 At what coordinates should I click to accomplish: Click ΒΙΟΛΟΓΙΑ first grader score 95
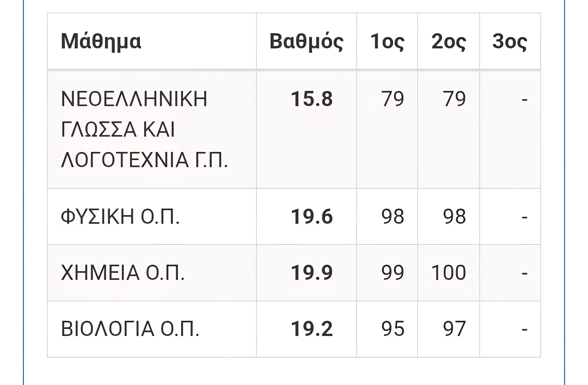393,329
